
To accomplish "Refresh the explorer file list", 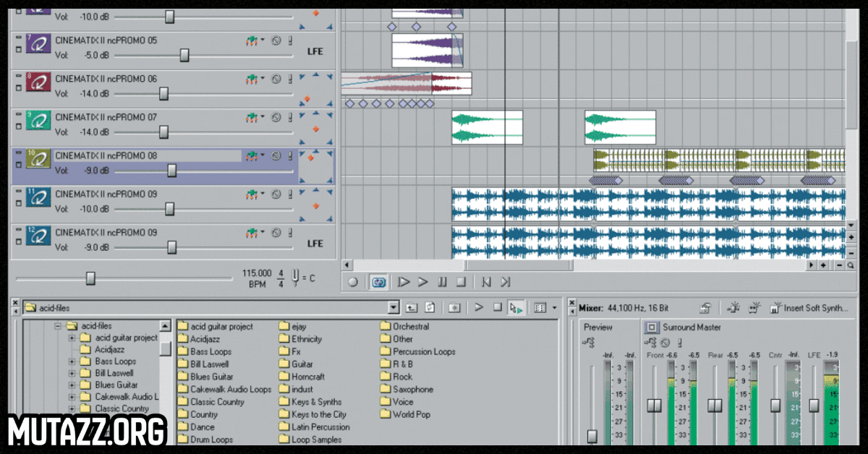I will point(430,308).
